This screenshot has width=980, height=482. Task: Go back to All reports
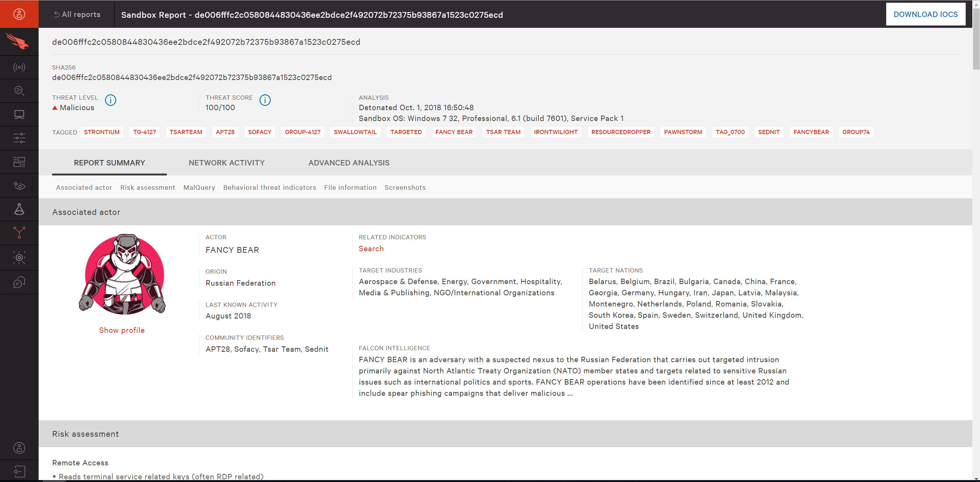tap(77, 14)
